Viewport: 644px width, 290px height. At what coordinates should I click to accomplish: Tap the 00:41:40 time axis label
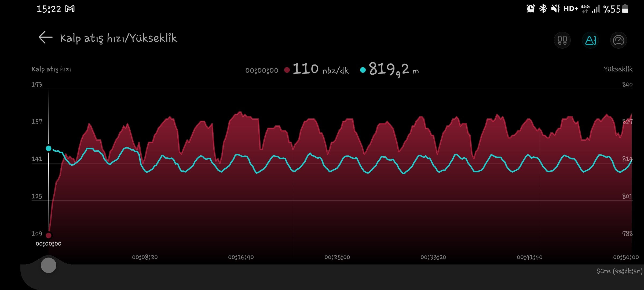(x=529, y=257)
